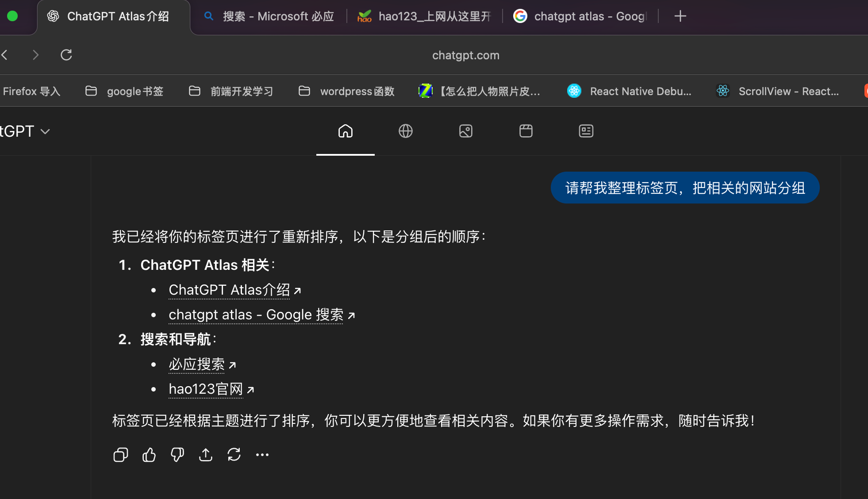Click the thumbs up icon
The height and width of the screenshot is (499, 868).
point(149,455)
